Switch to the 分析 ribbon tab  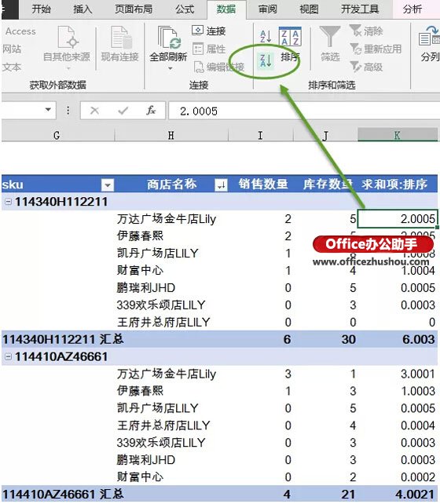412,9
